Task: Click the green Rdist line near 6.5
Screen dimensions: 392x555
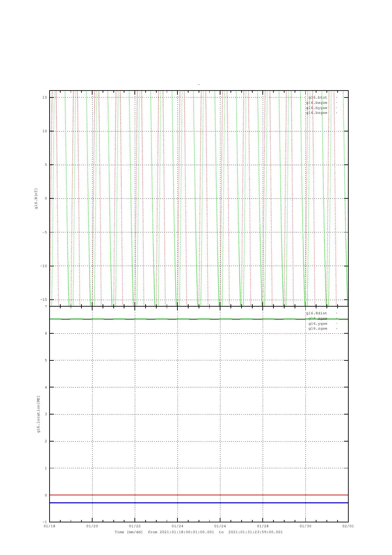Action: pyautogui.click(x=199, y=319)
